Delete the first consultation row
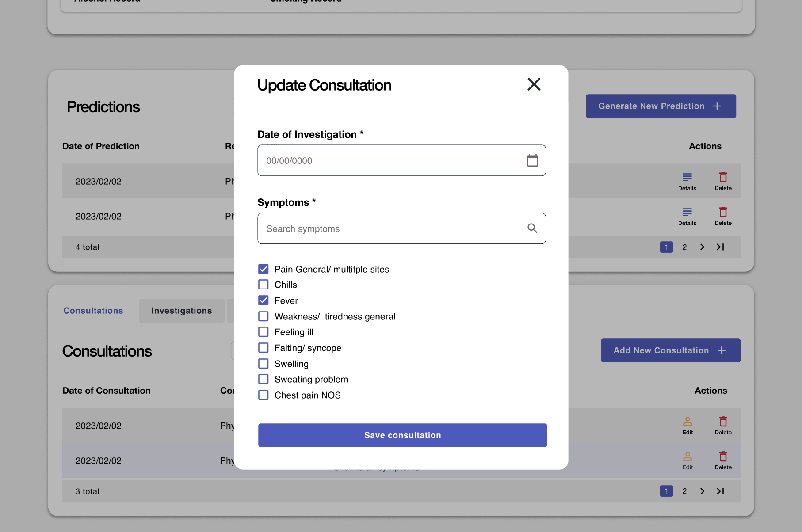Image resolution: width=802 pixels, height=532 pixels. 722,425
